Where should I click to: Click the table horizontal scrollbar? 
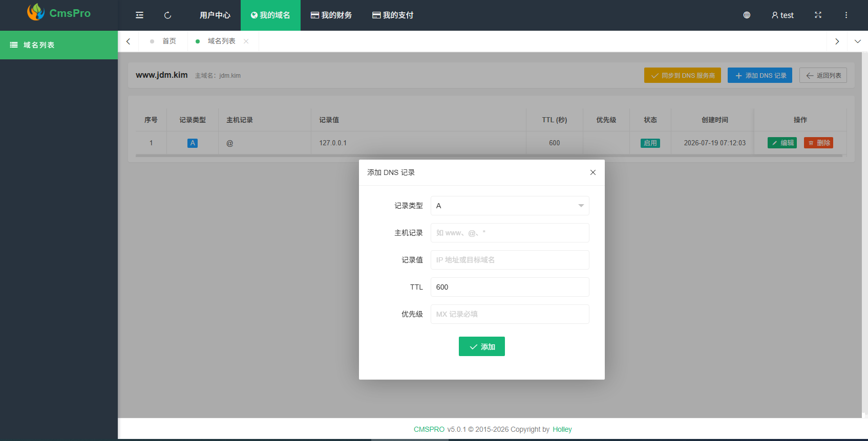pos(489,156)
